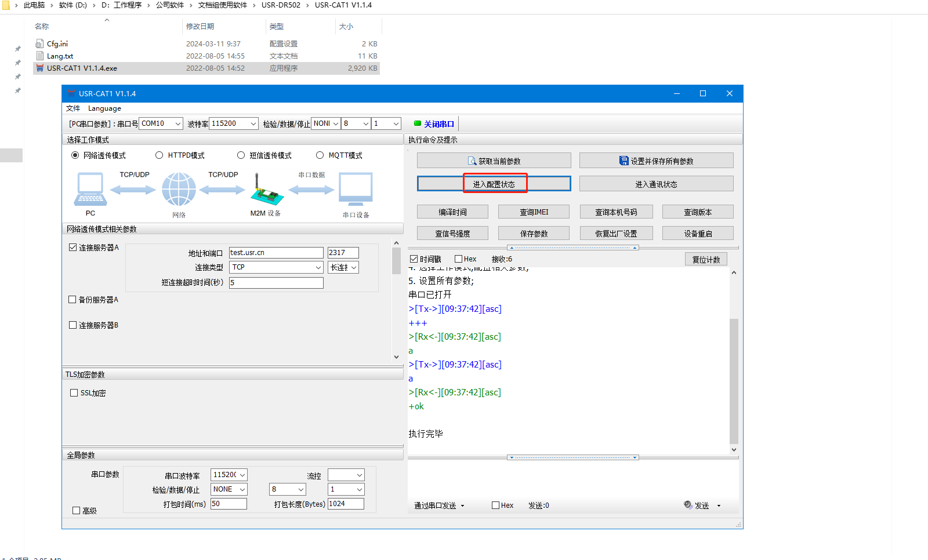The width and height of the screenshot is (928, 560).
Task: Open the 文件 menu
Action: pyautogui.click(x=73, y=108)
